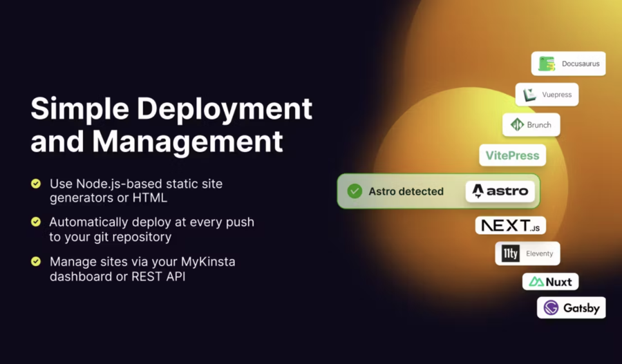Click the checkmark beside Automatically deploy
Viewport: 622px width, 364px height.
click(x=36, y=222)
